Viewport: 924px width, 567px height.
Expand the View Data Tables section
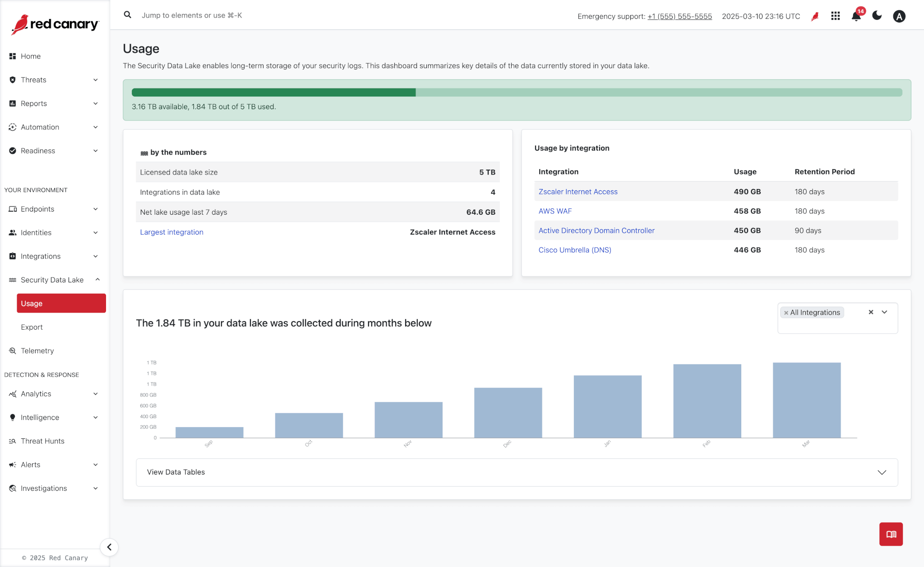pyautogui.click(x=517, y=472)
